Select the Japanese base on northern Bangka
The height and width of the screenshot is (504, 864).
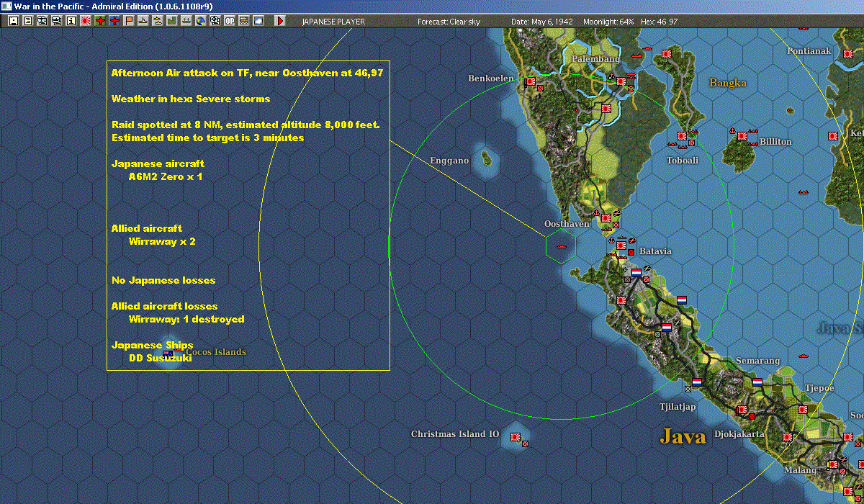pos(667,53)
